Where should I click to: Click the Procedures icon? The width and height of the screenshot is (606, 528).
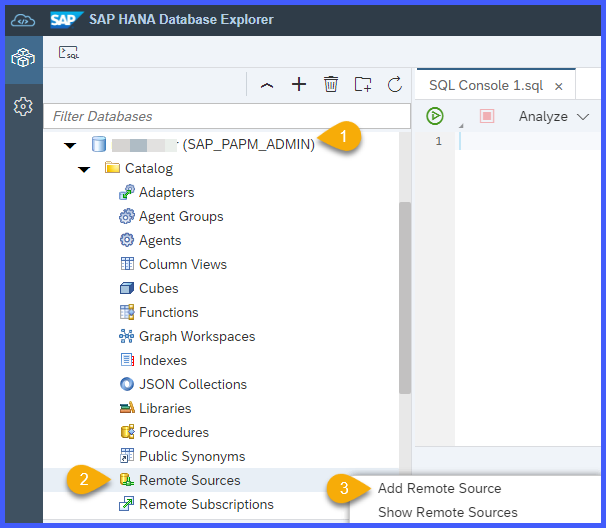click(128, 432)
